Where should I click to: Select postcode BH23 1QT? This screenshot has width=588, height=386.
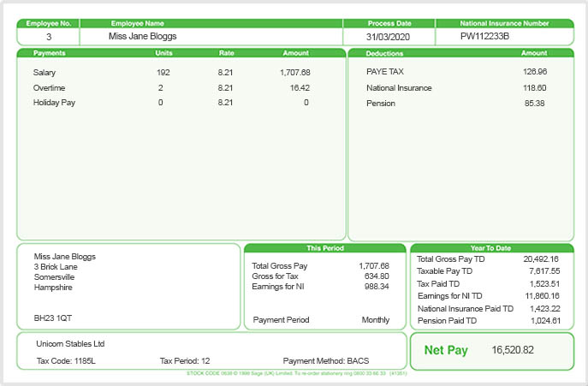[x=52, y=318]
